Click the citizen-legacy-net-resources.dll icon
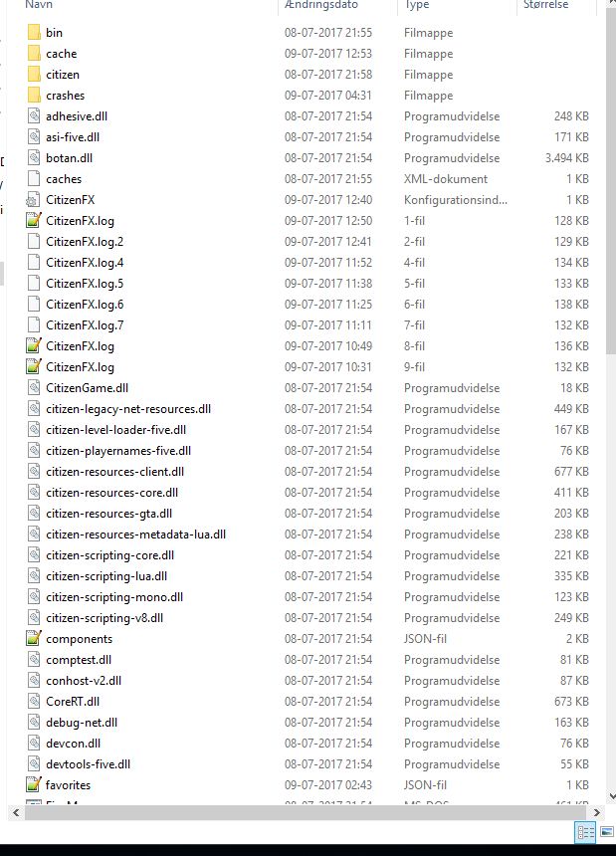Screen dimensions: 616x856 pos(33,409)
